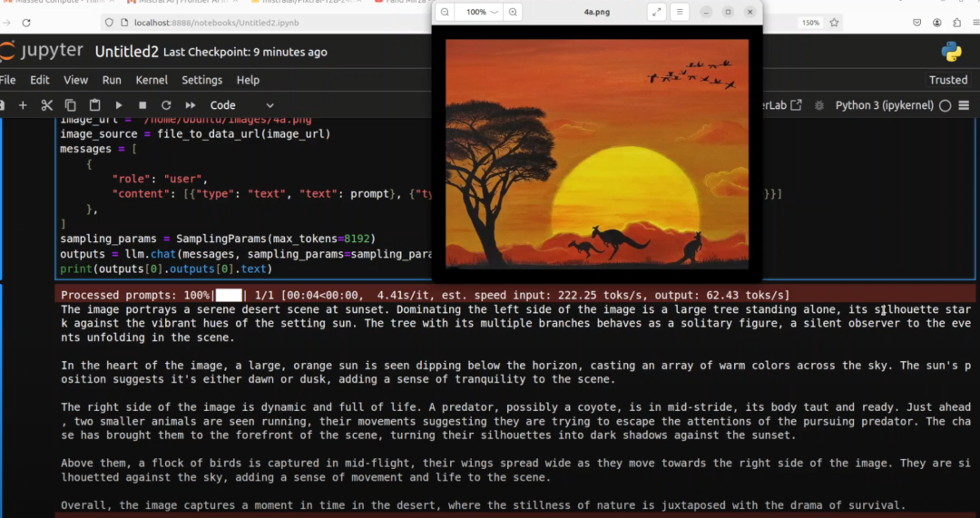Click the localhost URL address bar
This screenshot has width=980, height=518.
(272, 23)
